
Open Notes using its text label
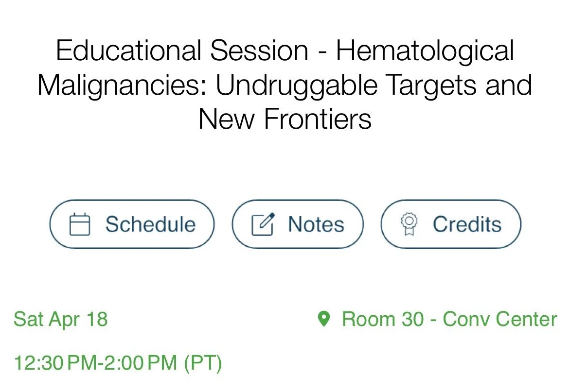click(x=316, y=224)
